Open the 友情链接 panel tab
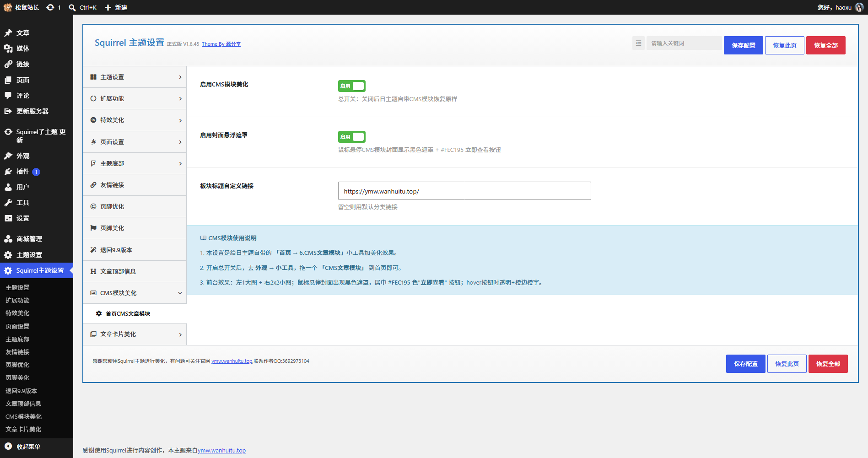This screenshot has width=868, height=458. [135, 185]
